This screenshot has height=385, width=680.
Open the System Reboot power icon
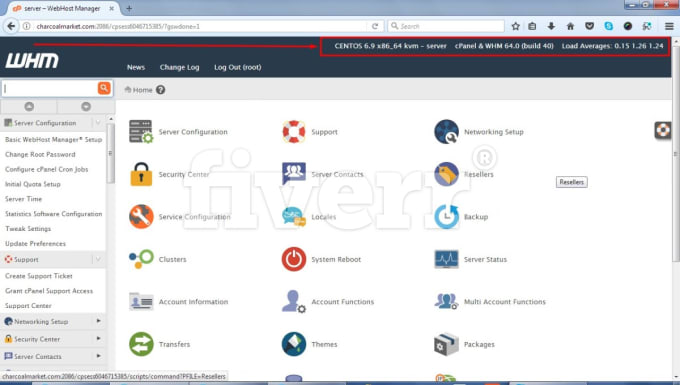(294, 259)
